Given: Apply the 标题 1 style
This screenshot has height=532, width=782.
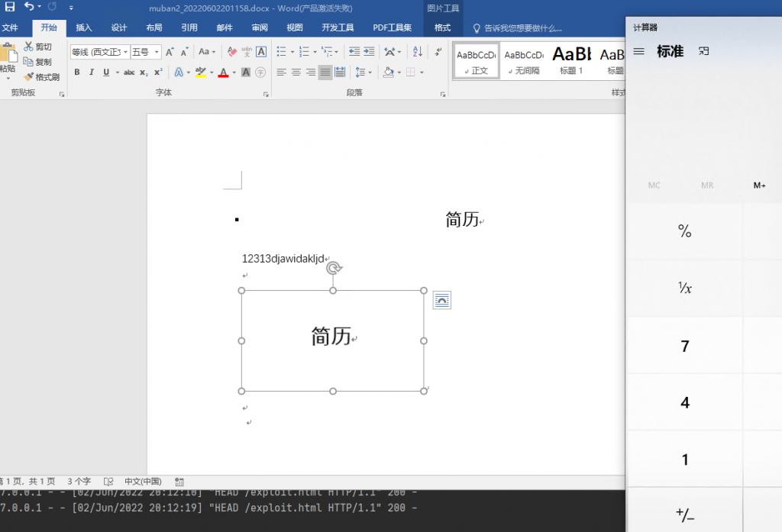Looking at the screenshot, I should pos(571,61).
